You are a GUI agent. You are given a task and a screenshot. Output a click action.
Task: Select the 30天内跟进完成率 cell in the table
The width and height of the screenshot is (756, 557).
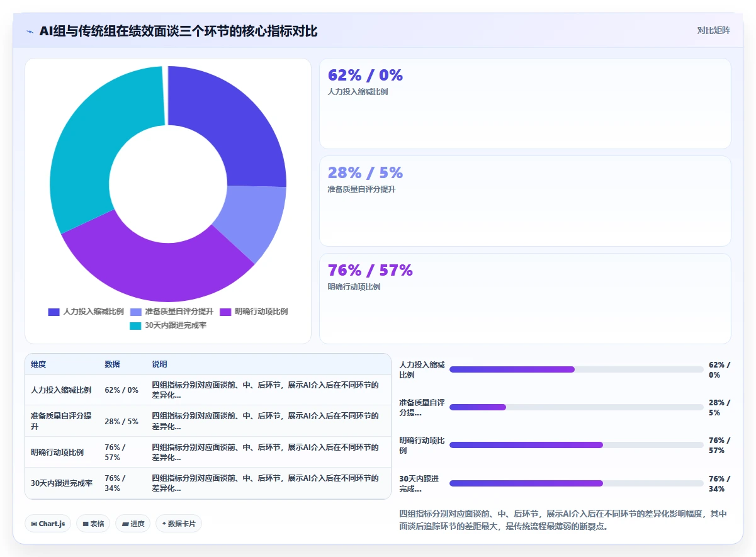[62, 483]
